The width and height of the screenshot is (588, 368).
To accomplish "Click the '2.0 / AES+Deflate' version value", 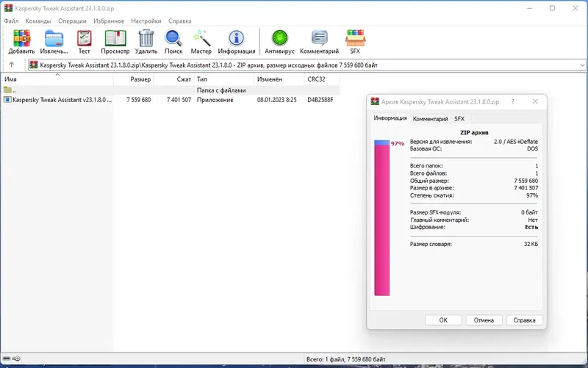I will (x=516, y=142).
